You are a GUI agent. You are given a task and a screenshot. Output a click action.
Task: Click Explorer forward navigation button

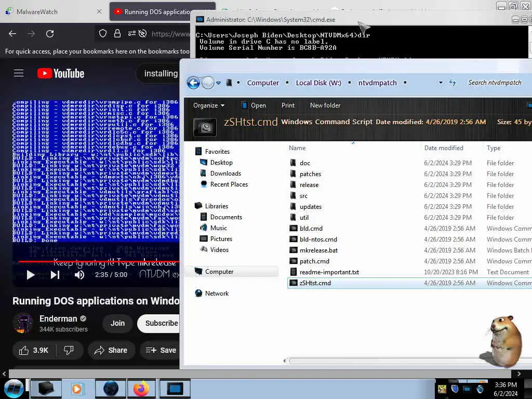pos(208,83)
